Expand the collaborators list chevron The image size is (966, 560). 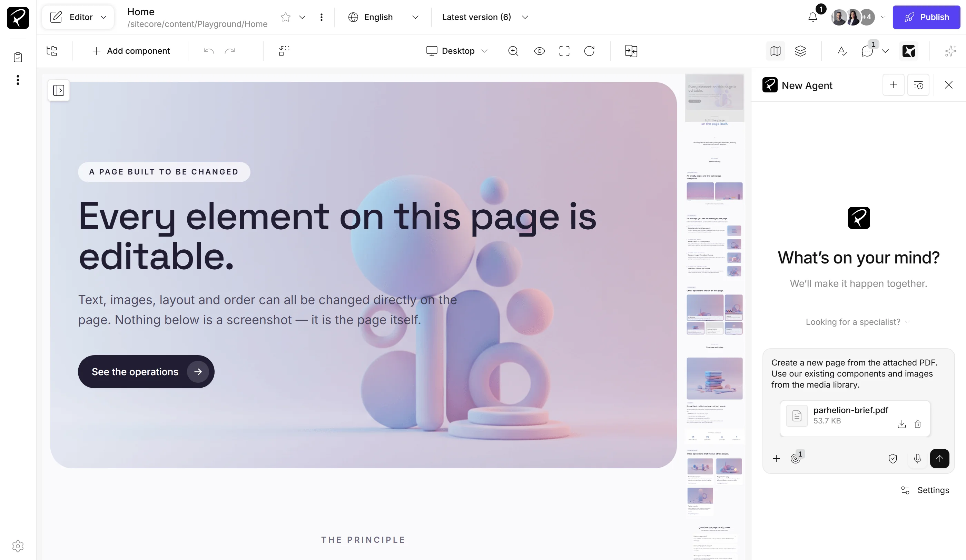click(x=883, y=17)
